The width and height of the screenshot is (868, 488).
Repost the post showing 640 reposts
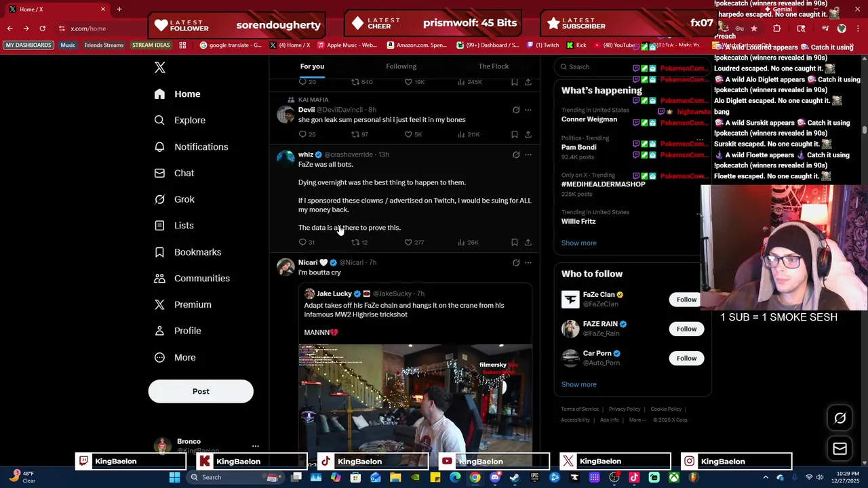[361, 82]
